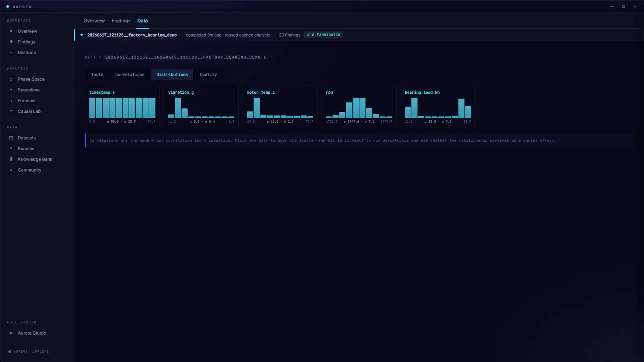Minimize the aurora window
Image resolution: width=644 pixels, height=362 pixels.
click(x=612, y=7)
